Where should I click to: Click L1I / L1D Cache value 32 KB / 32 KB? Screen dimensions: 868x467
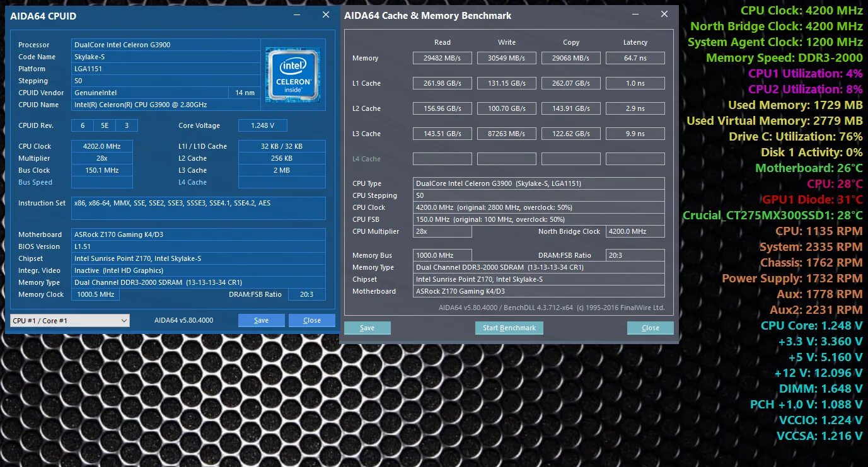click(x=282, y=146)
